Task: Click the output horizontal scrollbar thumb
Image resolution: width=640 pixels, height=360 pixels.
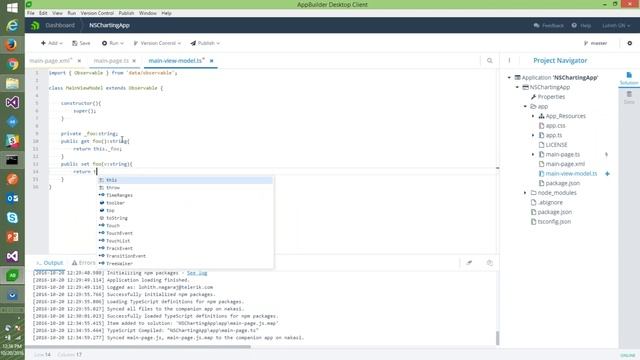Action: 138,347
